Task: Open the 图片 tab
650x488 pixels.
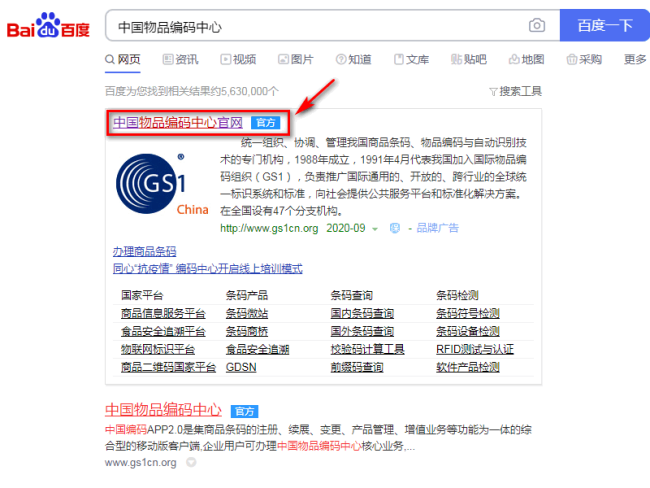Action: [296, 59]
